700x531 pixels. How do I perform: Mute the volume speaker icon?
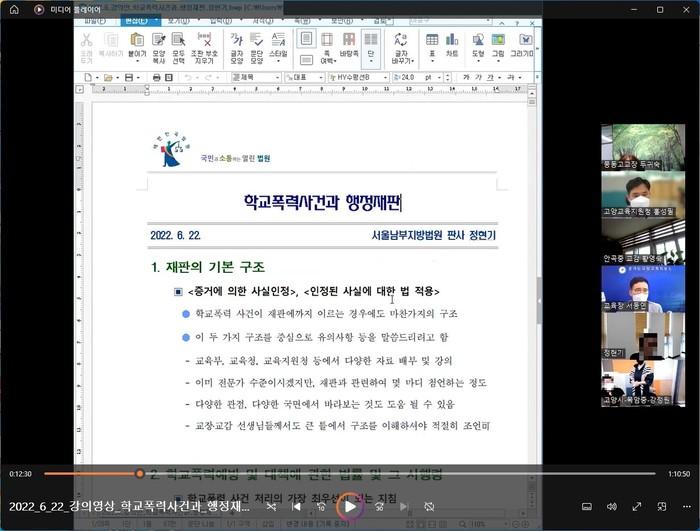612,506
